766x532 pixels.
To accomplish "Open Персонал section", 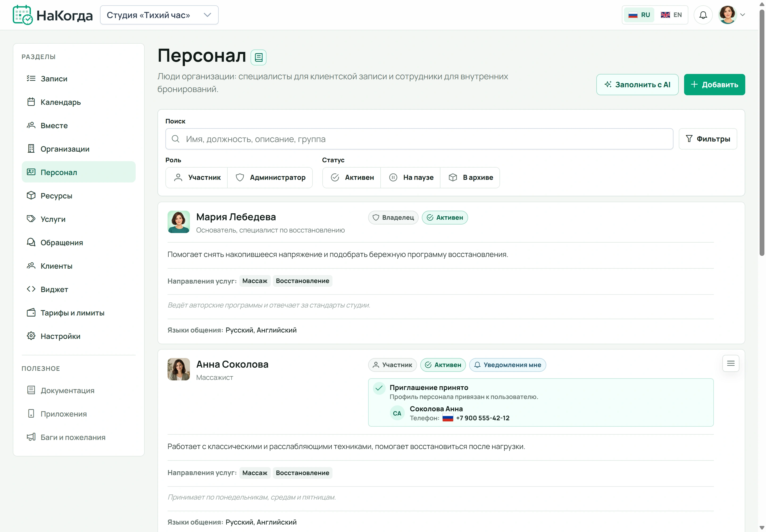I will click(79, 172).
